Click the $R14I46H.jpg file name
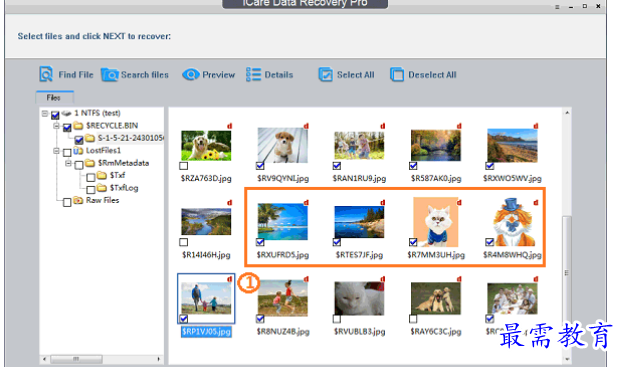621x367 pixels. point(206,255)
